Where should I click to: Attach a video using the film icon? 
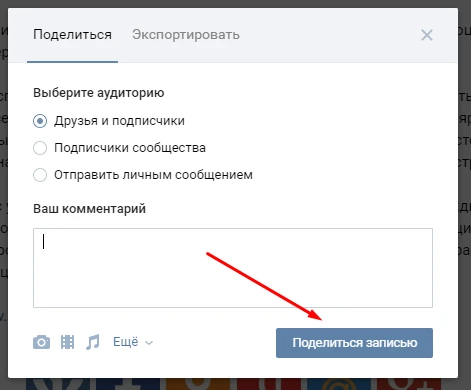(x=67, y=342)
